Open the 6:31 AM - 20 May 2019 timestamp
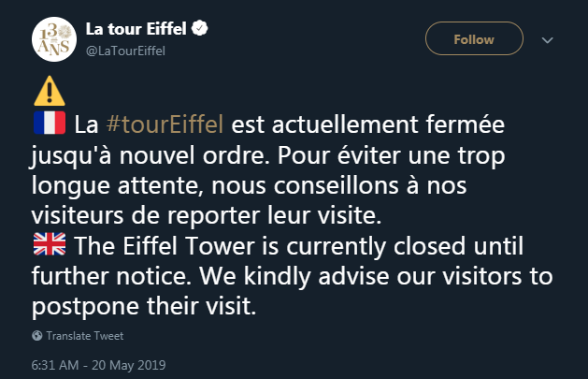The height and width of the screenshot is (379, 588). [99, 365]
